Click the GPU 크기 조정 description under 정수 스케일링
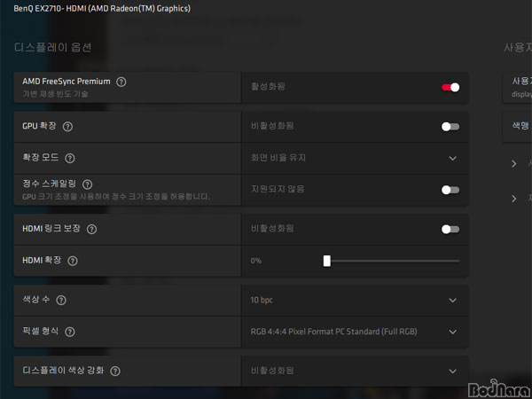This screenshot has height=399, width=532. pos(116,197)
